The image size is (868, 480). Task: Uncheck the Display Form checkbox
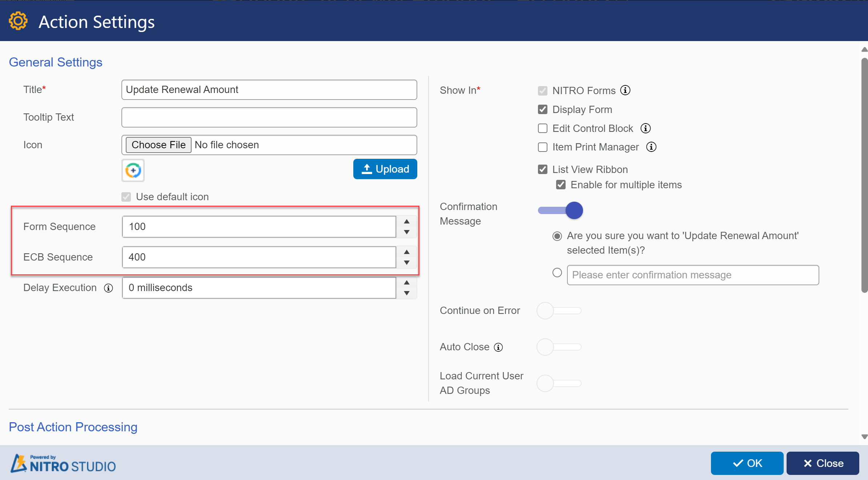(x=543, y=109)
